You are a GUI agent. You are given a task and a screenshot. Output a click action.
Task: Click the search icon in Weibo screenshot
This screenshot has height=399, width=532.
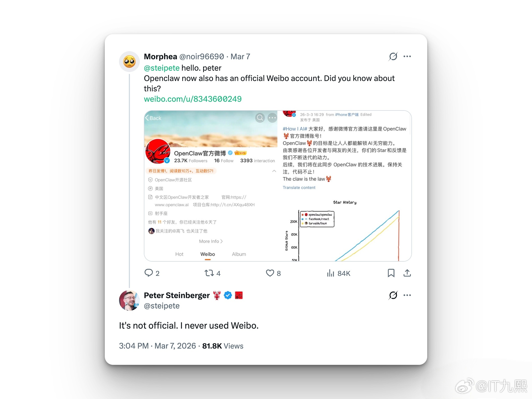coord(260,118)
